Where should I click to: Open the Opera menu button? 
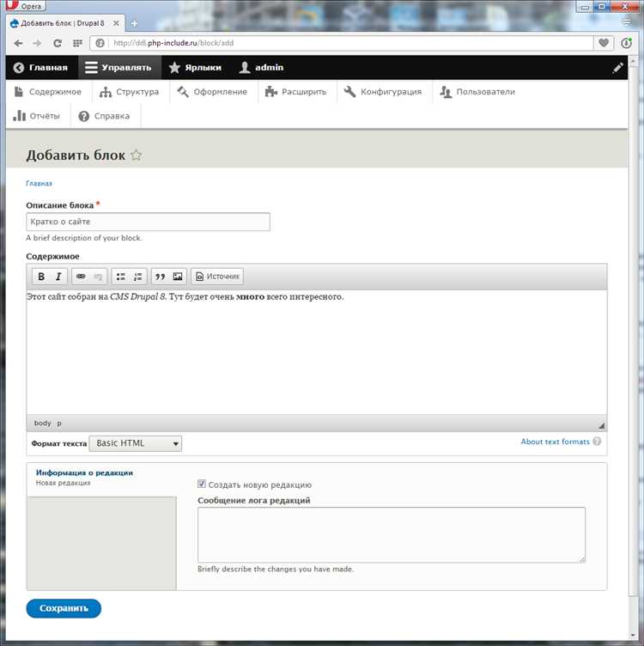[x=24, y=5]
